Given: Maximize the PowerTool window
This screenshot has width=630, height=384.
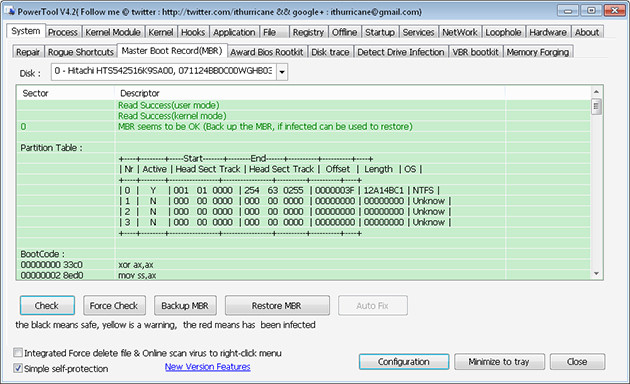Looking at the screenshot, I should click(x=591, y=11).
